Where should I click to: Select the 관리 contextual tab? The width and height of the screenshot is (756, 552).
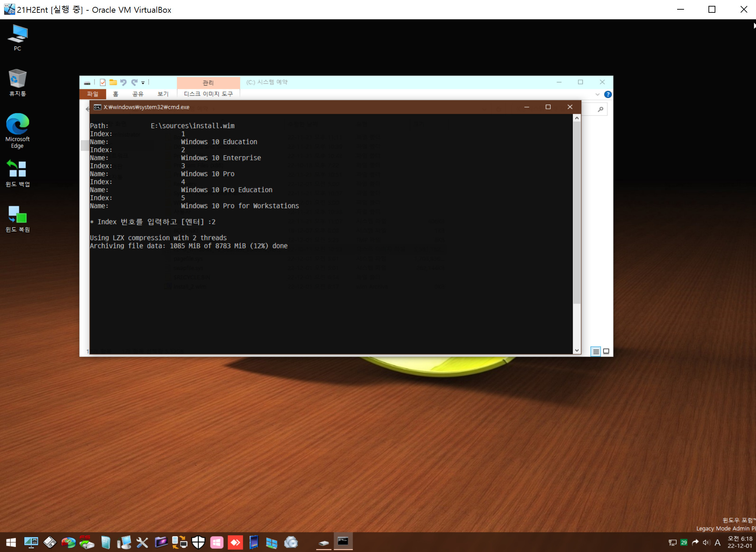point(208,83)
